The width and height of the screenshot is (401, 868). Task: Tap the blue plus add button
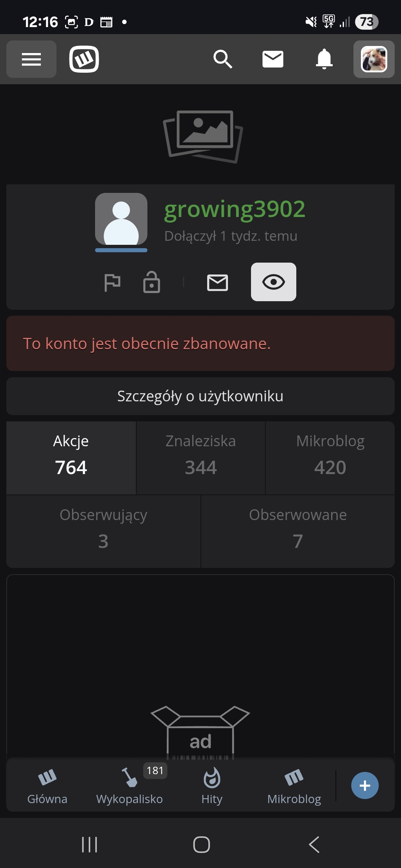[365, 785]
